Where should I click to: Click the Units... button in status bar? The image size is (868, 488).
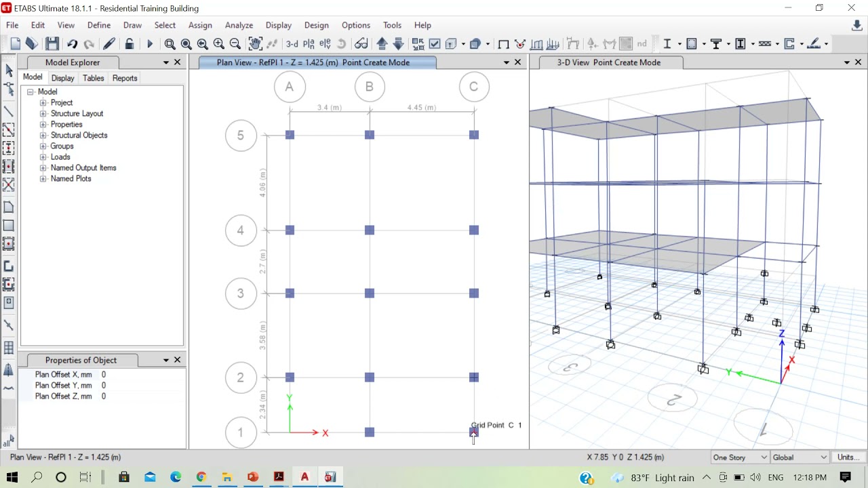[x=848, y=457]
